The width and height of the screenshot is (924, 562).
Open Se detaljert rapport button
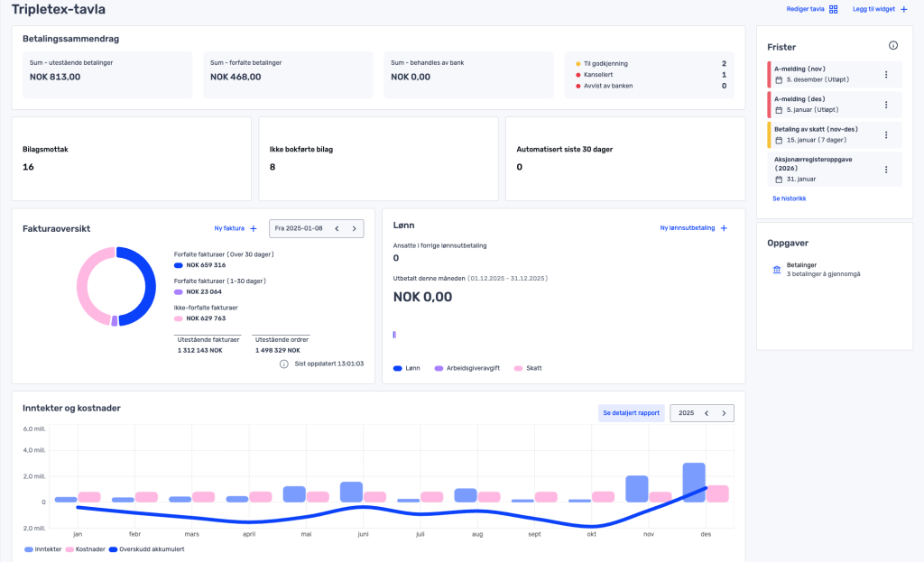point(631,413)
